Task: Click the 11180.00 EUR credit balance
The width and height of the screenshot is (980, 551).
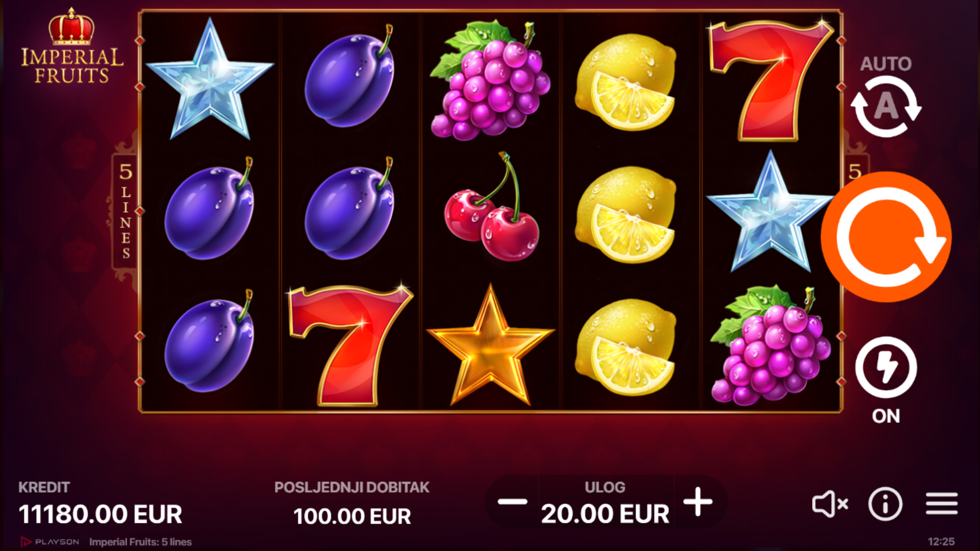Action: [x=101, y=515]
